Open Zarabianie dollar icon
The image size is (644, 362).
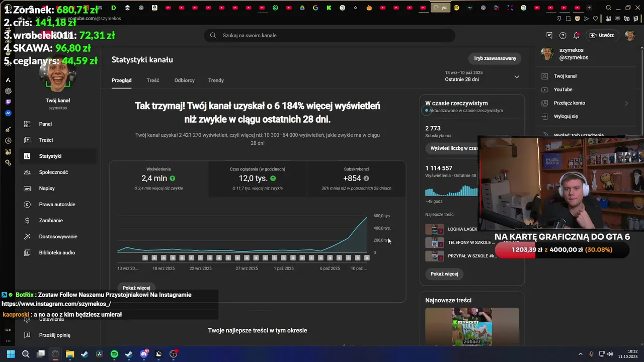[x=27, y=220]
